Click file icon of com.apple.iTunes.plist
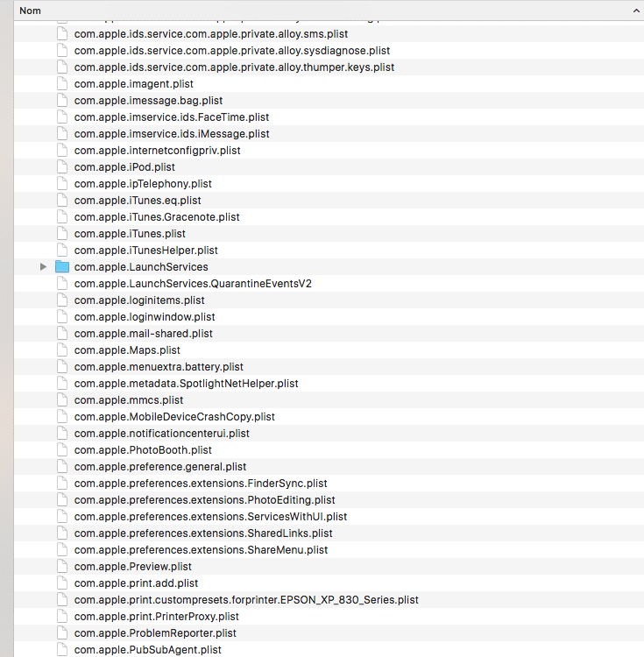The width and height of the screenshot is (644, 657). (x=62, y=233)
